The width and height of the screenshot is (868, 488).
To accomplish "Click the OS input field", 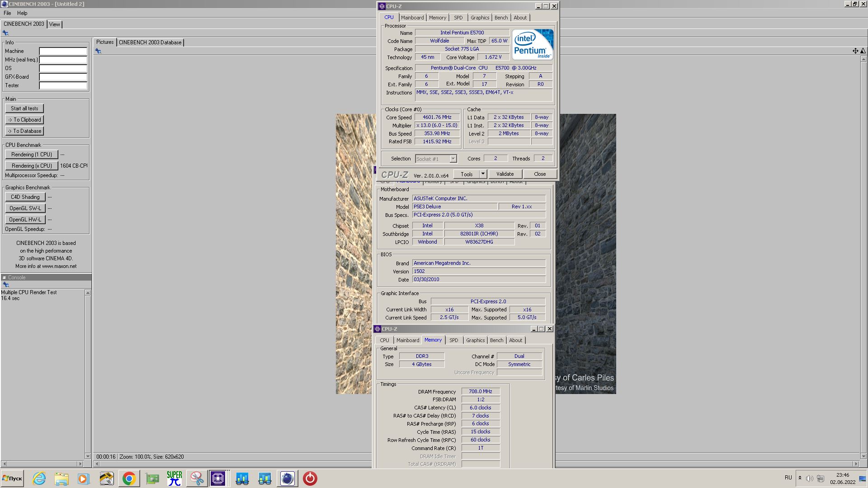I will (63, 68).
